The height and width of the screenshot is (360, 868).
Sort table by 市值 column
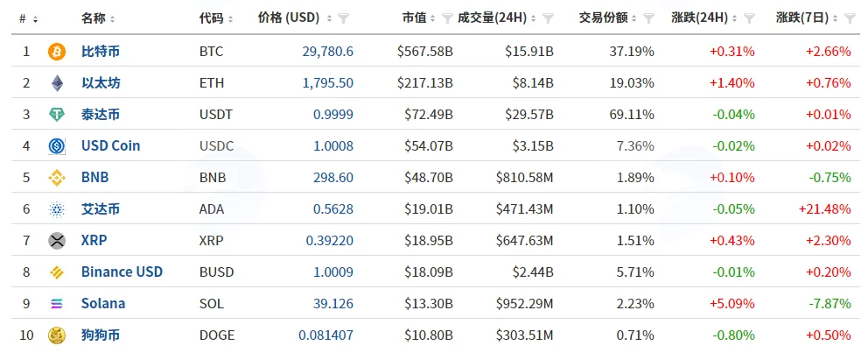[x=433, y=18]
